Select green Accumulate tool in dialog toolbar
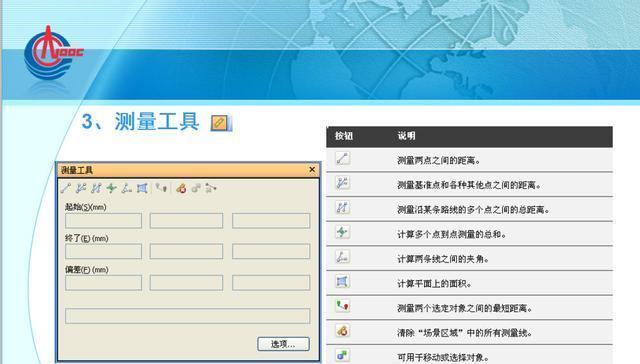The image size is (640, 364). pyautogui.click(x=111, y=188)
